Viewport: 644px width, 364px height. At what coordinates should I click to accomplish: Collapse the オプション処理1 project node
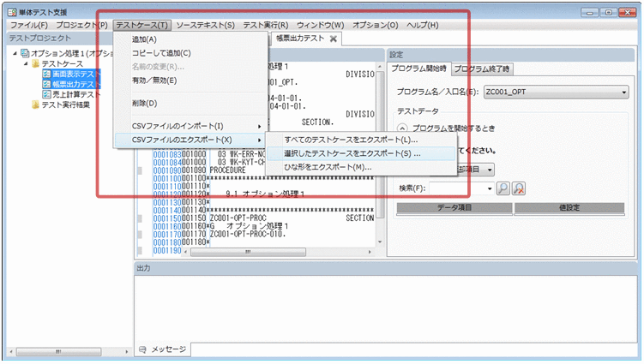[15, 53]
